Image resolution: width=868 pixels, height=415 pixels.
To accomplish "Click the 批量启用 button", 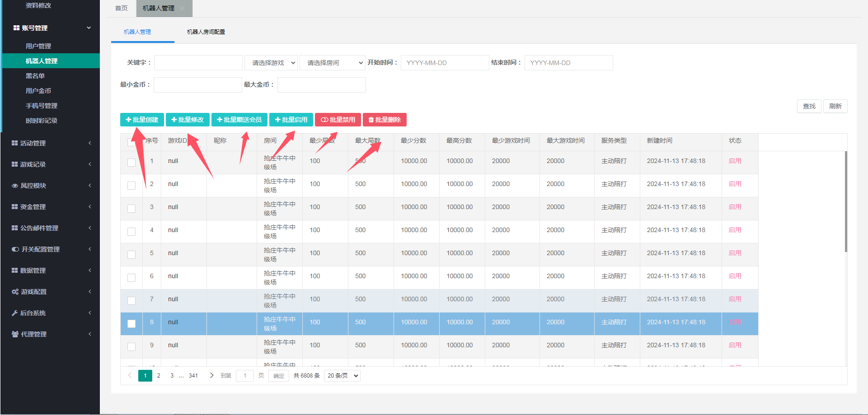I will 291,120.
